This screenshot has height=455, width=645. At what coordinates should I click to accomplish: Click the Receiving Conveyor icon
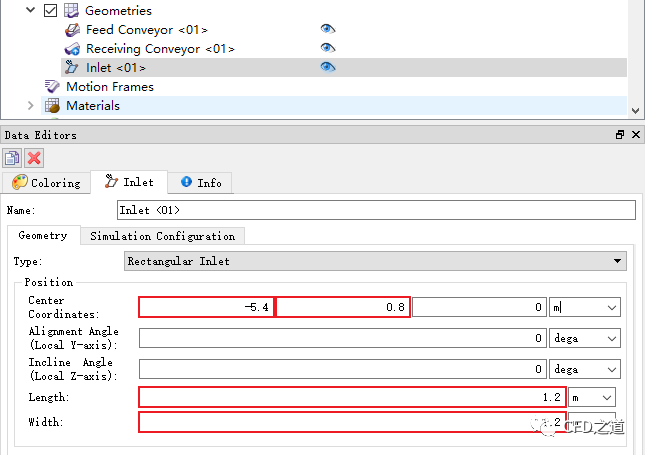coord(72,49)
